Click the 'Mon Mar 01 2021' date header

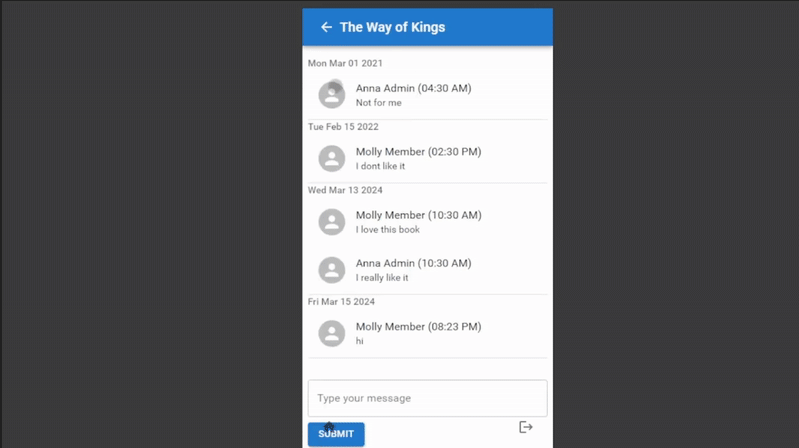(x=345, y=63)
